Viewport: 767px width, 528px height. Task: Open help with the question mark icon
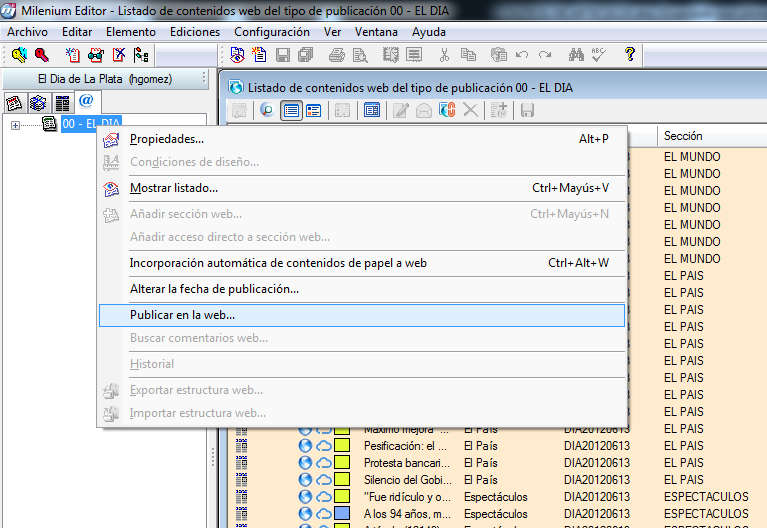(x=630, y=55)
